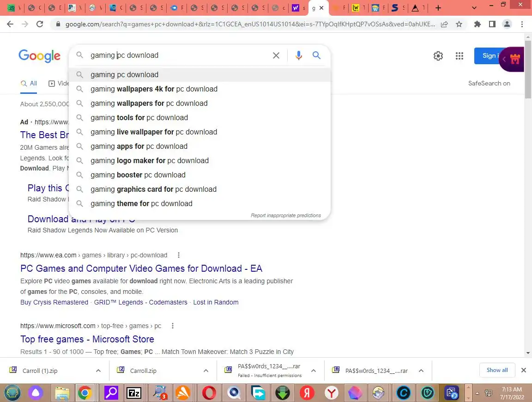Expand options for last PA$$w0rds rar download
The width and height of the screenshot is (532, 402).
[421, 371]
